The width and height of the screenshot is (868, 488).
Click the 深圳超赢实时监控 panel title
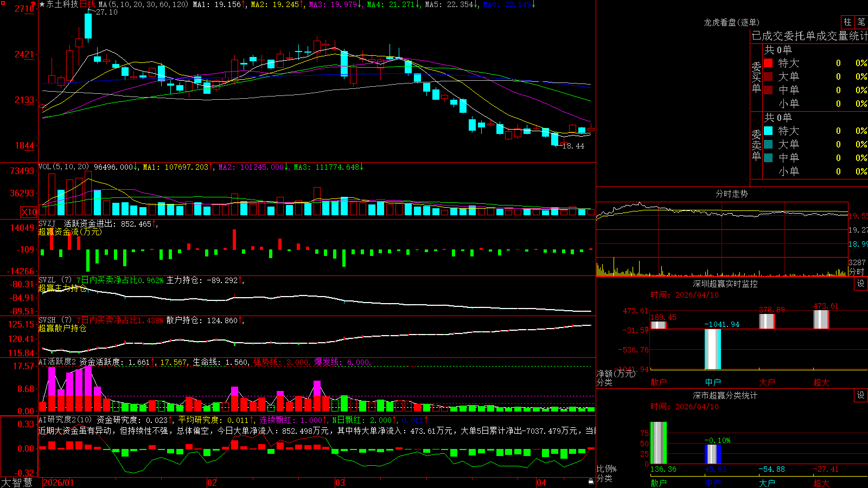(x=725, y=284)
